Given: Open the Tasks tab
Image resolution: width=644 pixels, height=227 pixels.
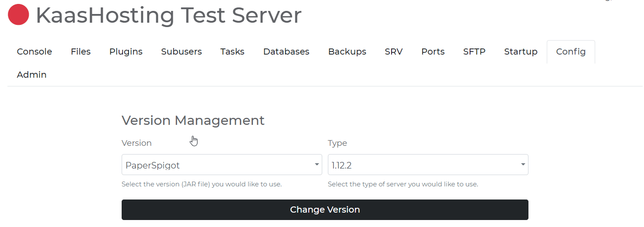Looking at the screenshot, I should (232, 52).
